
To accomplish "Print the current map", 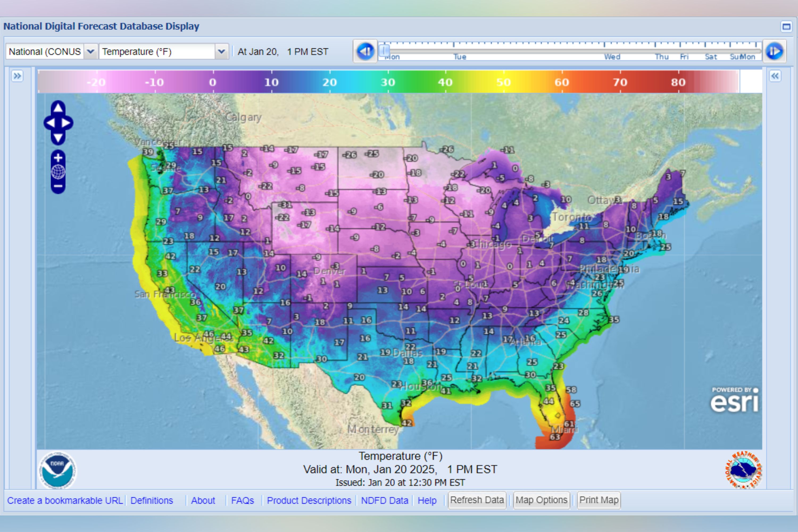I will point(599,500).
